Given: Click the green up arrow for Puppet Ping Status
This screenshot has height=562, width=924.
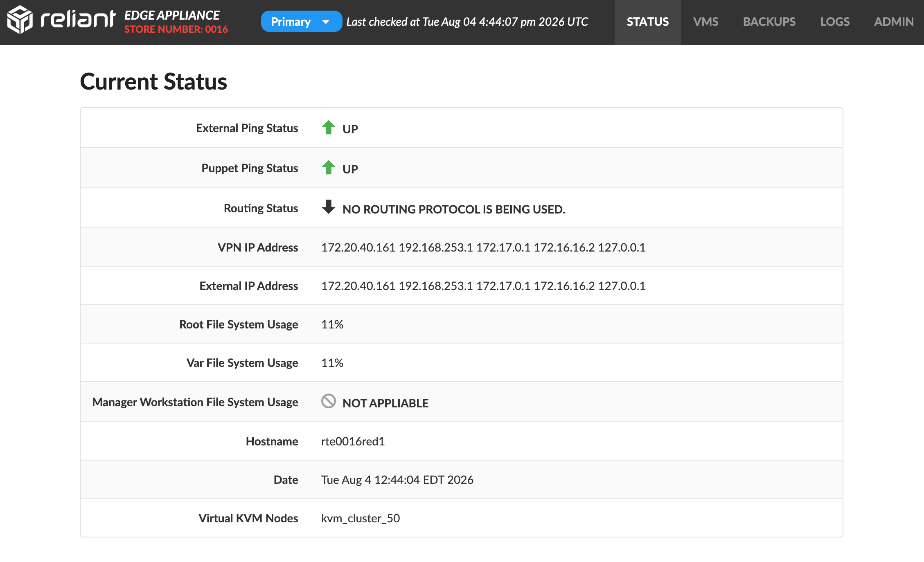Looking at the screenshot, I should [x=328, y=168].
